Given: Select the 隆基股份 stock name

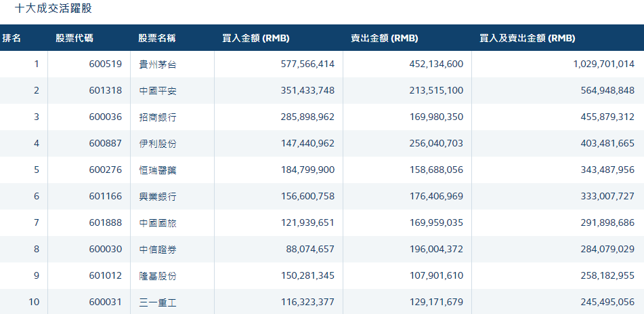Looking at the screenshot, I should click(158, 276).
